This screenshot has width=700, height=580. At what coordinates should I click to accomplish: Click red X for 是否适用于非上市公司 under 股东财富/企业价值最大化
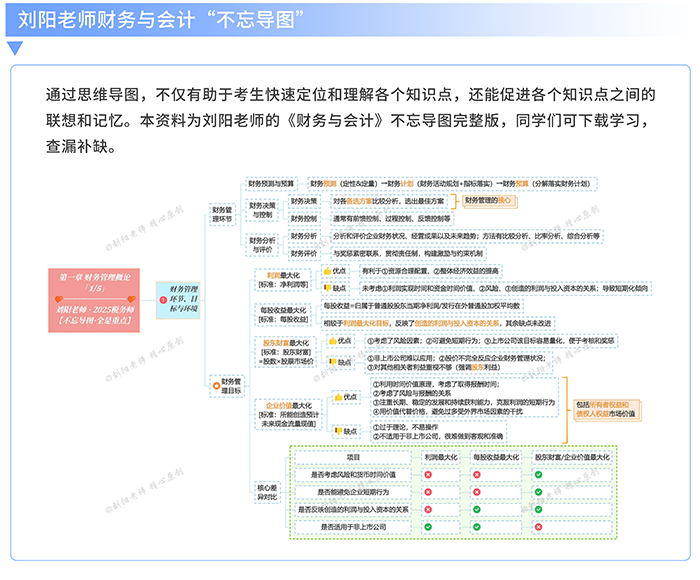[538, 527]
